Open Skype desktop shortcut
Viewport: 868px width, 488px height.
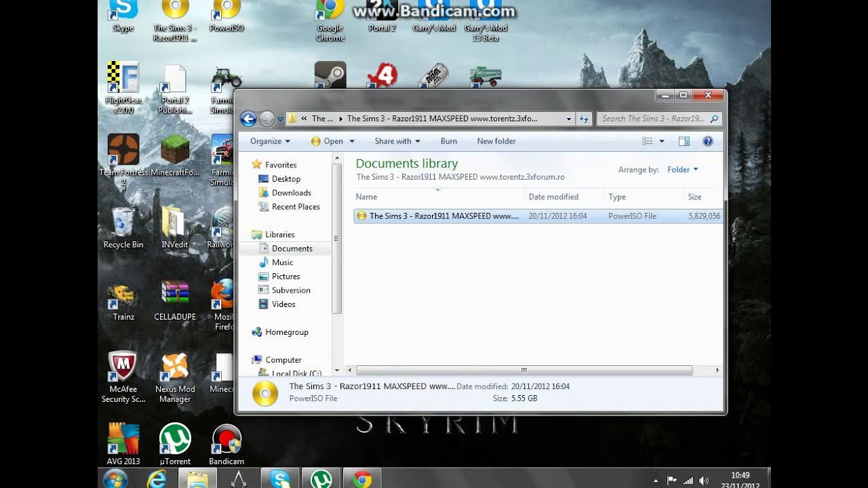pyautogui.click(x=123, y=16)
